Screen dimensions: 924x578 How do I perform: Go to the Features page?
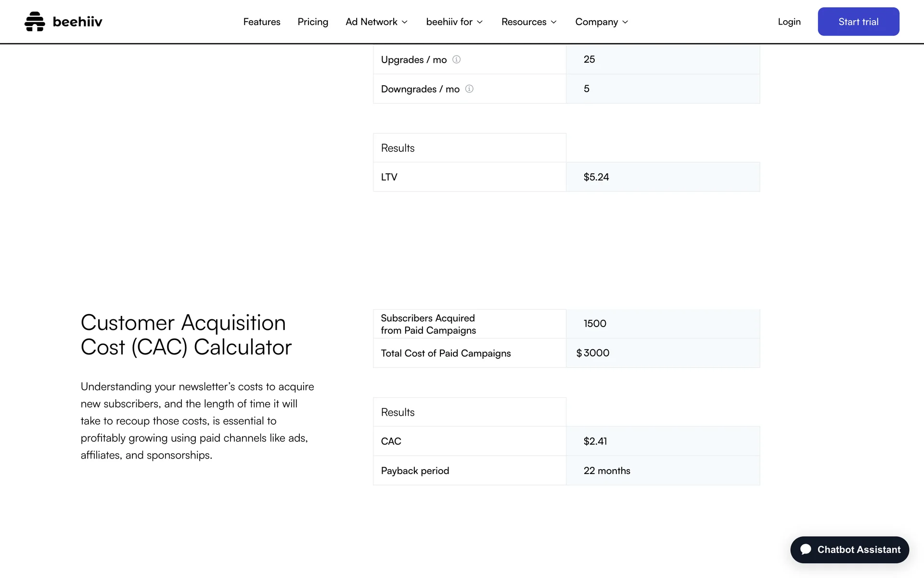[x=261, y=22]
